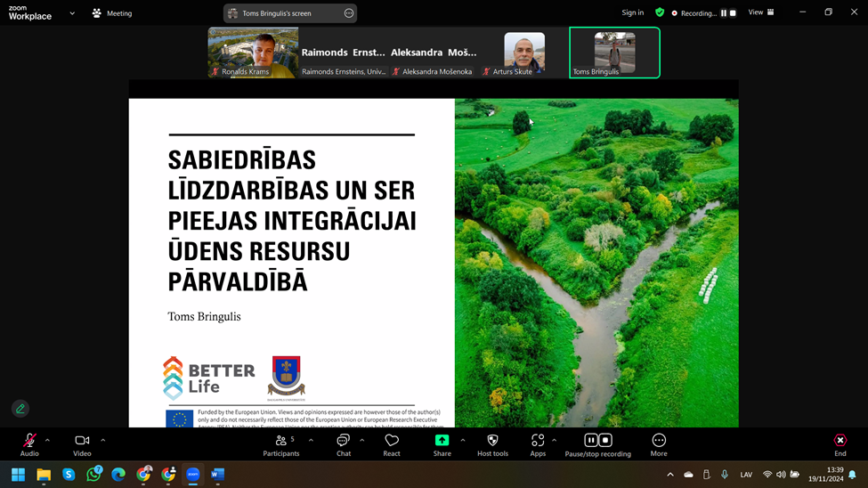Click the Meeting tab in title bar

(112, 13)
